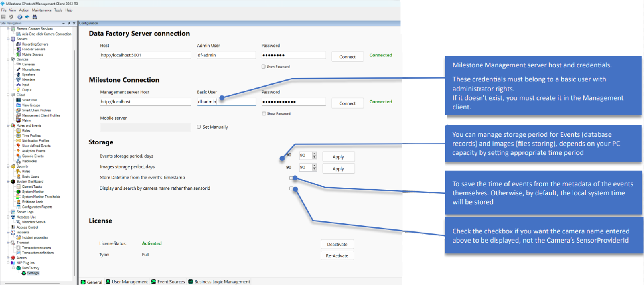
Task: Select the View Groups icon
Action: click(19, 105)
